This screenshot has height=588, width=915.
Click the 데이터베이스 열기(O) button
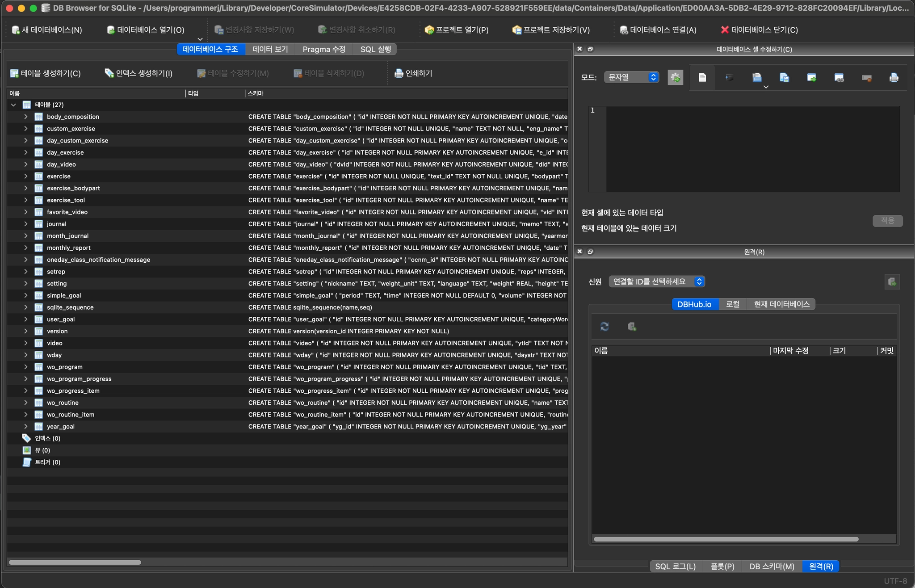(146, 30)
